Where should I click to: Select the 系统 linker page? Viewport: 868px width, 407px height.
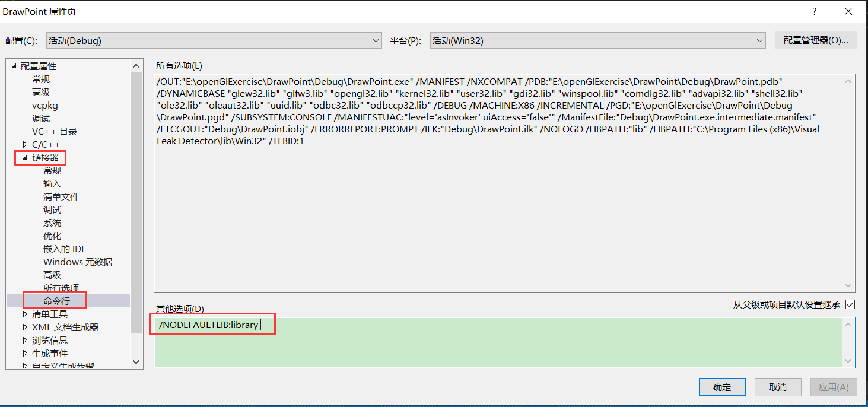point(52,222)
